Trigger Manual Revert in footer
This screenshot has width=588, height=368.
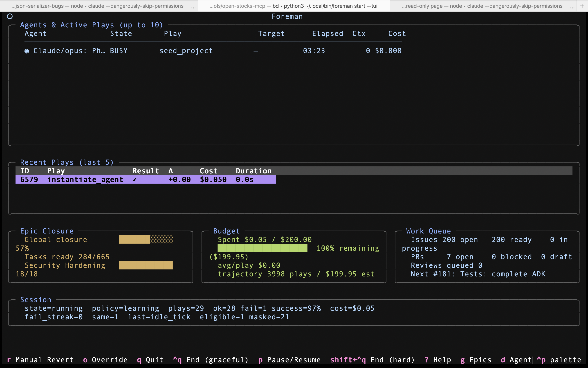(x=40, y=360)
